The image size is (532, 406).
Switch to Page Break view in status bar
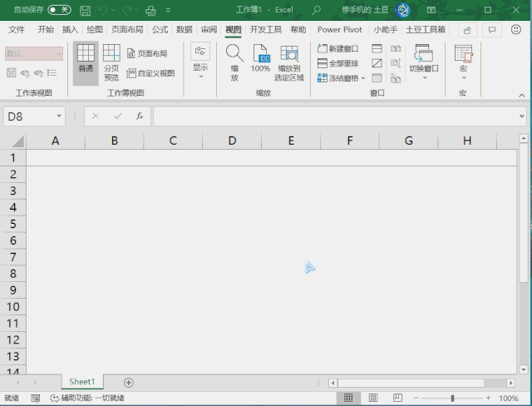(397, 398)
